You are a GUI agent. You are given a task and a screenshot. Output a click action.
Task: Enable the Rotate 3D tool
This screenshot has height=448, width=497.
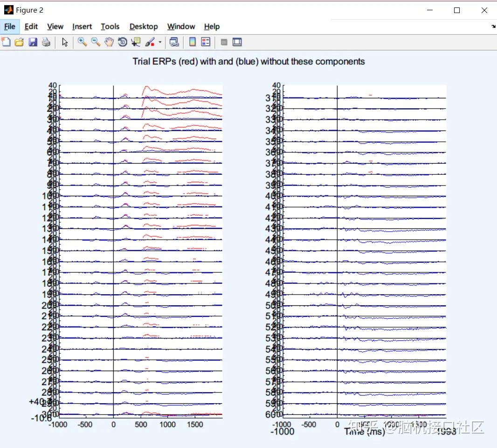click(x=123, y=42)
